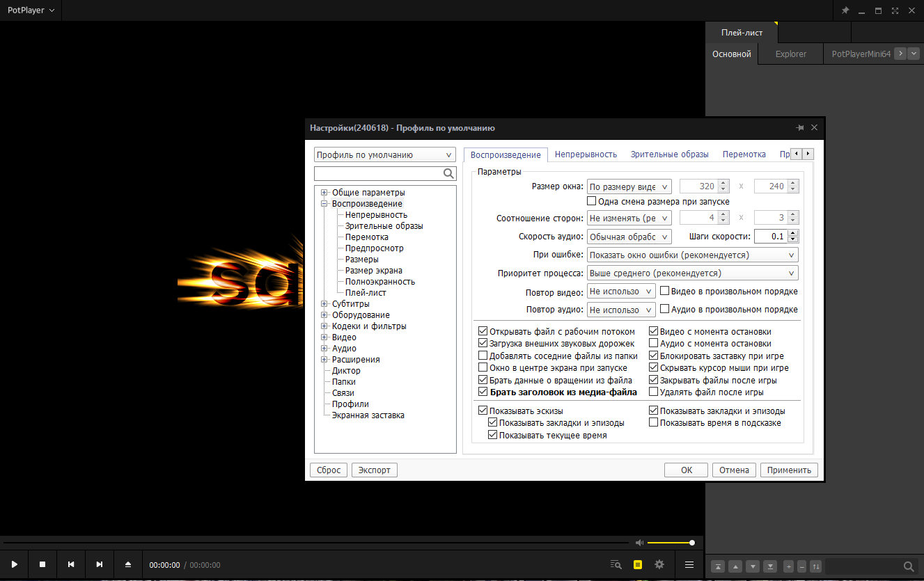Click the volume slider handle

692,543
